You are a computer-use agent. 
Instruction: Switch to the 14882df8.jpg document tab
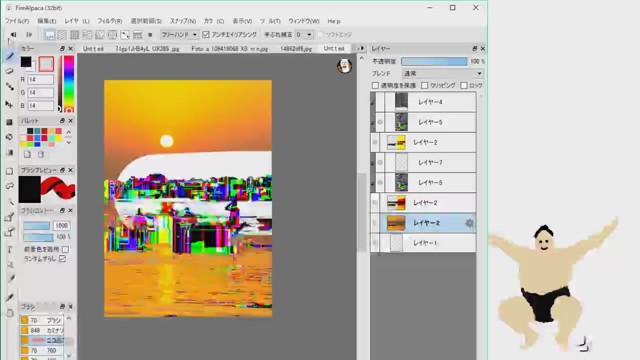[296, 49]
